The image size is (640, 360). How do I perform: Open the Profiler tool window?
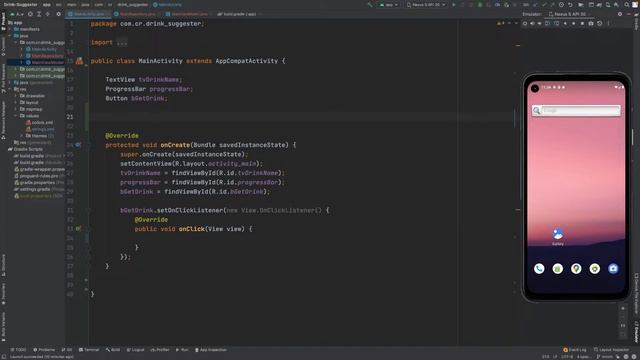pyautogui.click(x=160, y=350)
